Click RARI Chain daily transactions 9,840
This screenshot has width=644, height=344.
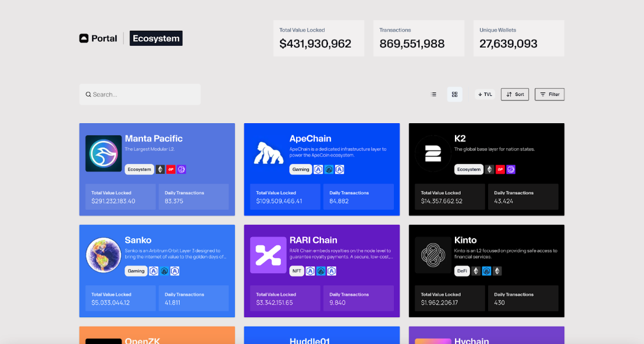[337, 303]
